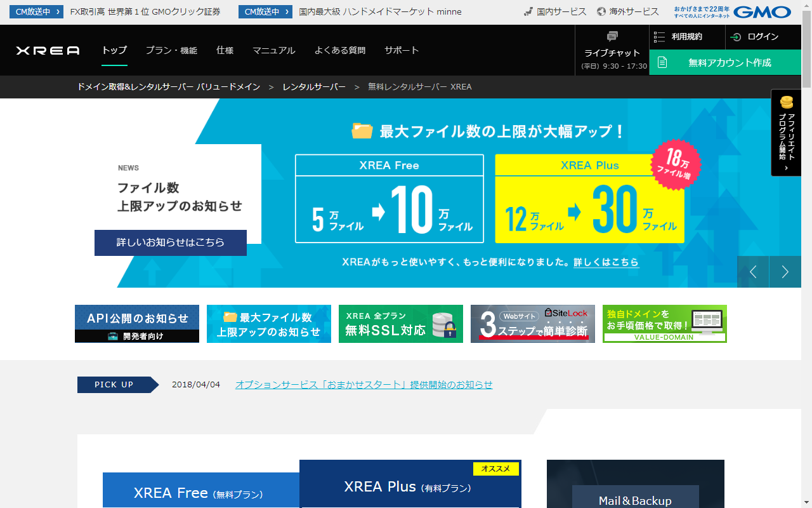This screenshot has width=812, height=508.
Task: Show the next slide arrow
Action: tap(785, 272)
